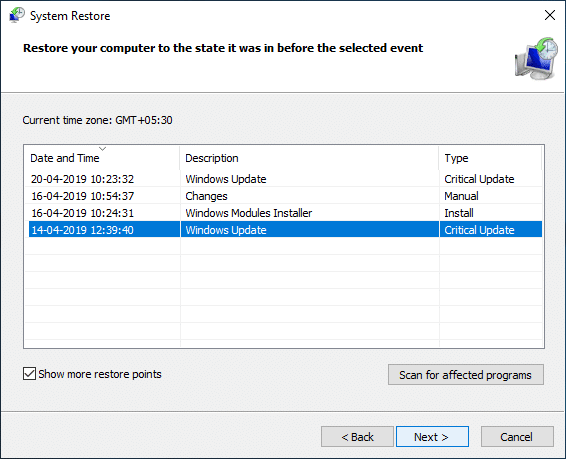The width and height of the screenshot is (566, 459).
Task: Click the Changes description cell
Action: [206, 196]
